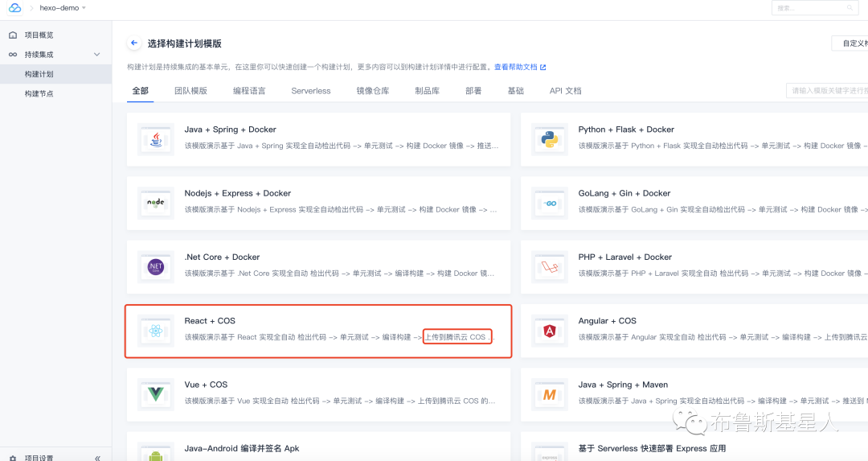Collapse the 持续集成 sidebar section chevron
This screenshot has height=461, width=868.
tap(97, 54)
